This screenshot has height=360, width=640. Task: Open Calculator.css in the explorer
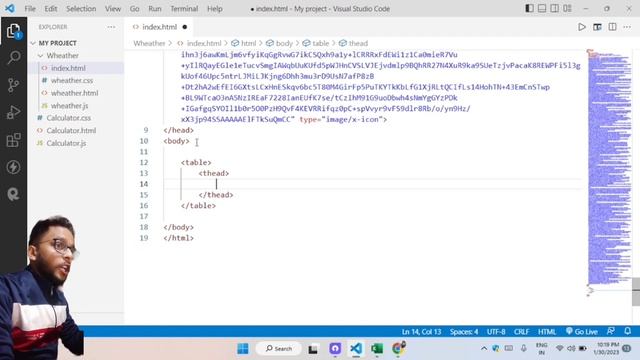point(69,118)
